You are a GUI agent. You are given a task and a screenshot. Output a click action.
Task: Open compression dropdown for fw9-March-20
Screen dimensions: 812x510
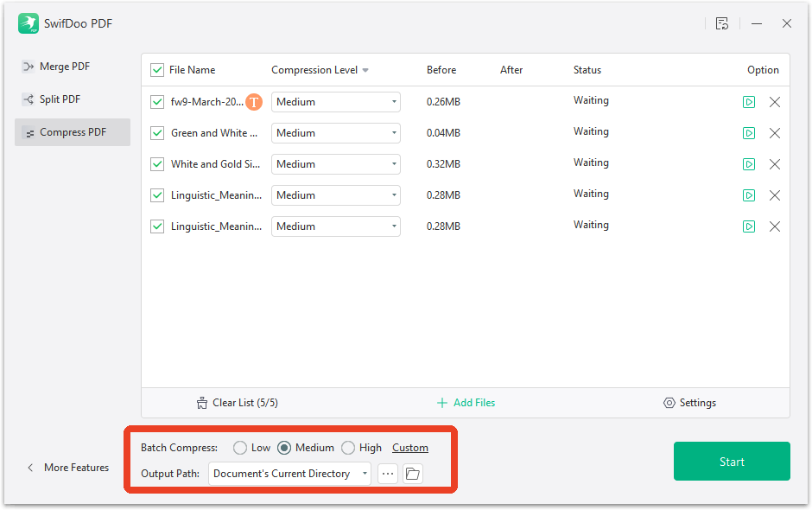[336, 102]
